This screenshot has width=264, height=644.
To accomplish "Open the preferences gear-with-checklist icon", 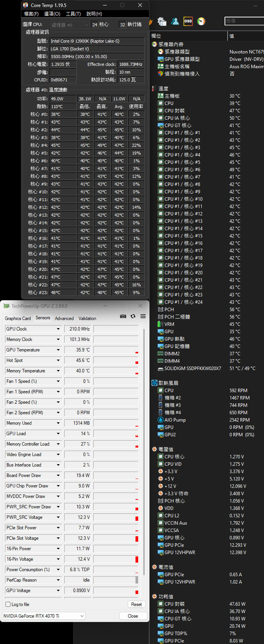I will coord(162,21).
